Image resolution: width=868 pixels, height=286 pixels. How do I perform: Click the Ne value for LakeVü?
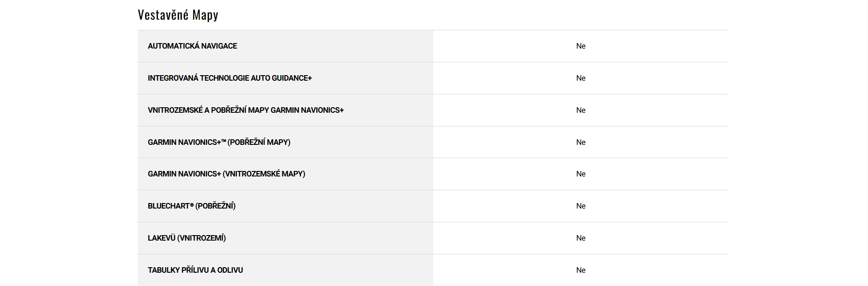point(581,238)
